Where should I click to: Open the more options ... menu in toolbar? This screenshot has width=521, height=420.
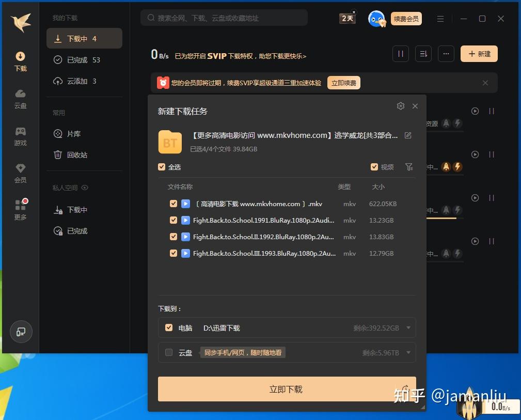[446, 53]
